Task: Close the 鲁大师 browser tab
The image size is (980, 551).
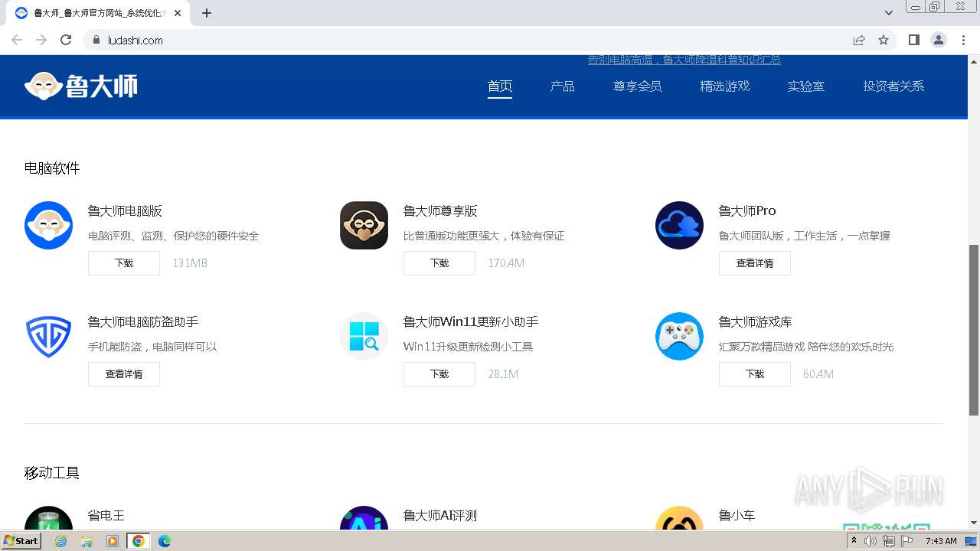Action: 178,13
